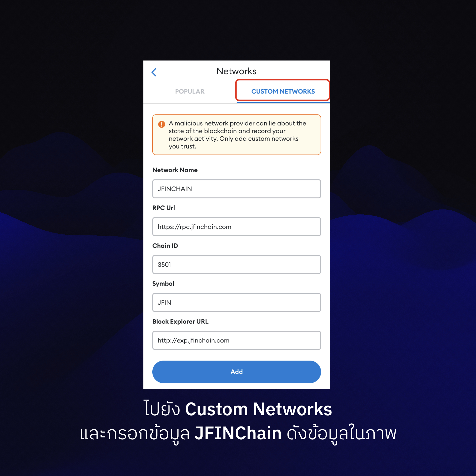Click the Network Name label

pos(175,170)
